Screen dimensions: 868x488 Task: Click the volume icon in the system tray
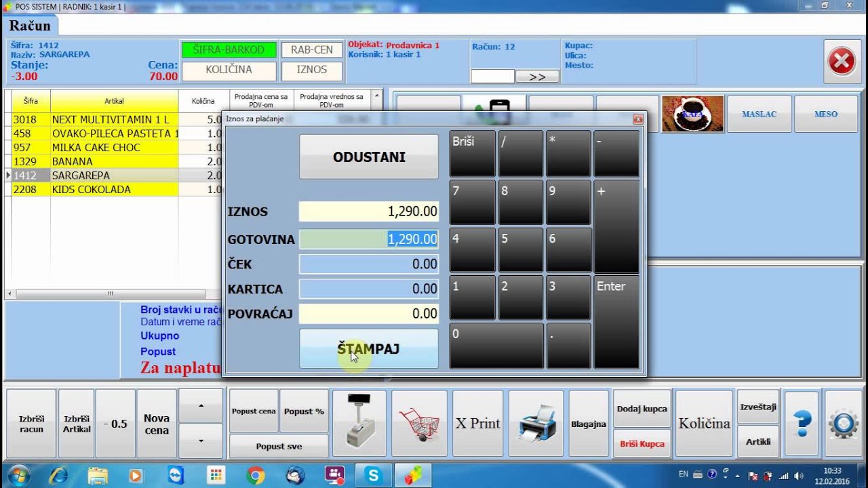799,476
